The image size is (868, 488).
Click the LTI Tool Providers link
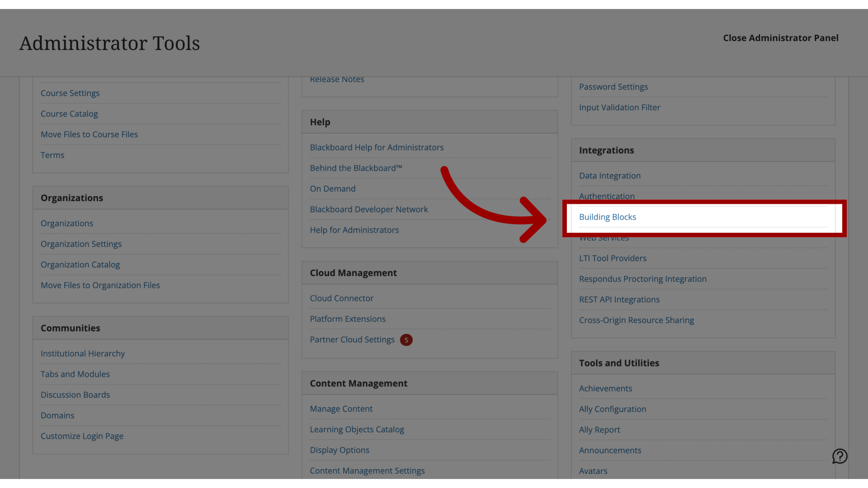pyautogui.click(x=612, y=258)
